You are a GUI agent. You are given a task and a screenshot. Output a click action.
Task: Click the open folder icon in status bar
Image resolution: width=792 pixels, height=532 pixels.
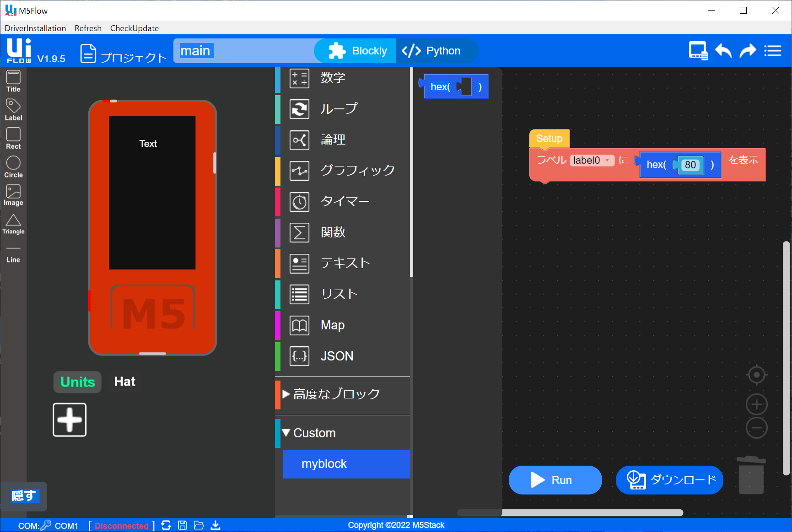(199, 525)
